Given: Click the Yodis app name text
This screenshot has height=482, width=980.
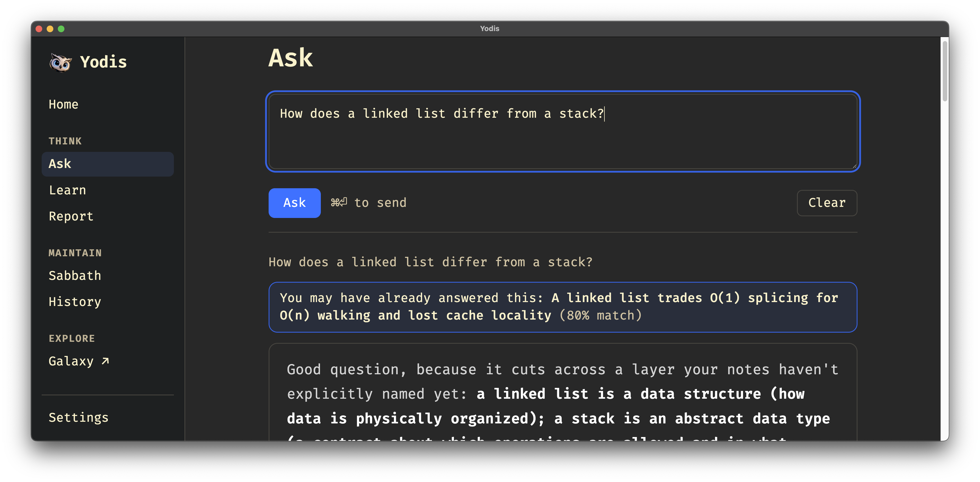Looking at the screenshot, I should click(x=104, y=62).
